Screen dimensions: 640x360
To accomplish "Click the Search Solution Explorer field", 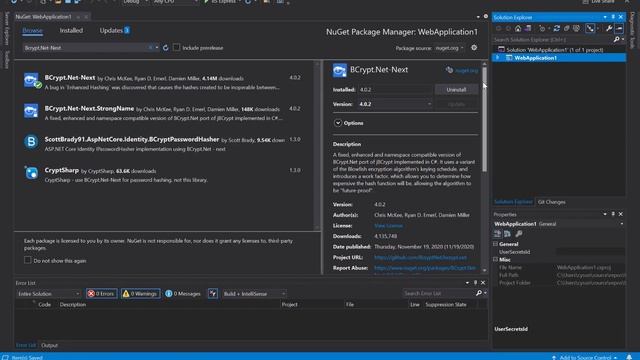I will coord(552,40).
